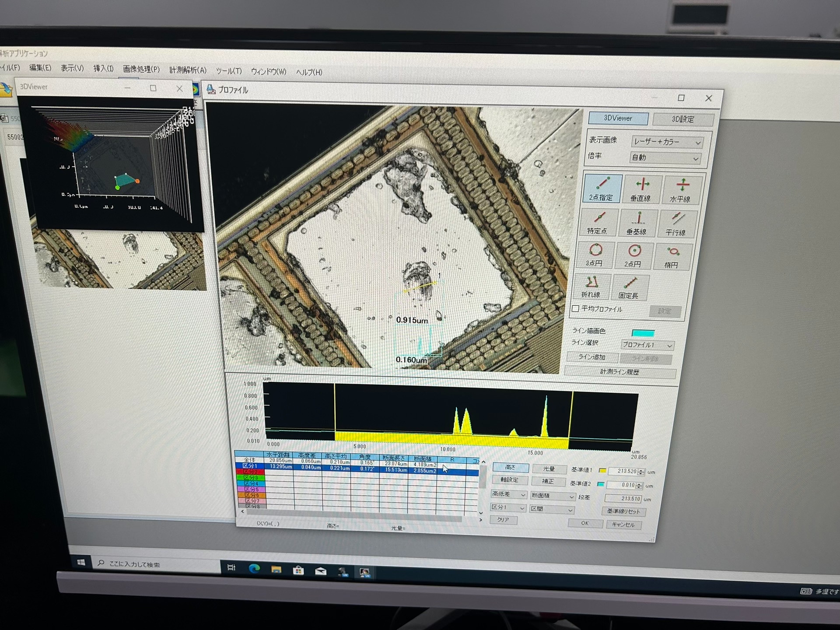Image resolution: width=840 pixels, height=630 pixels.
Task: Select the 折れ線 polyline tool
Action: (591, 287)
